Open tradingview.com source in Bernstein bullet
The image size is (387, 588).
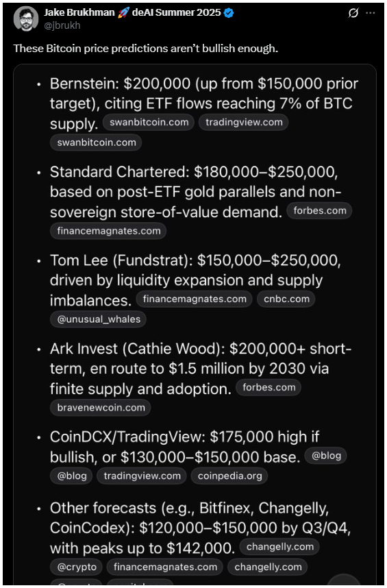point(244,123)
